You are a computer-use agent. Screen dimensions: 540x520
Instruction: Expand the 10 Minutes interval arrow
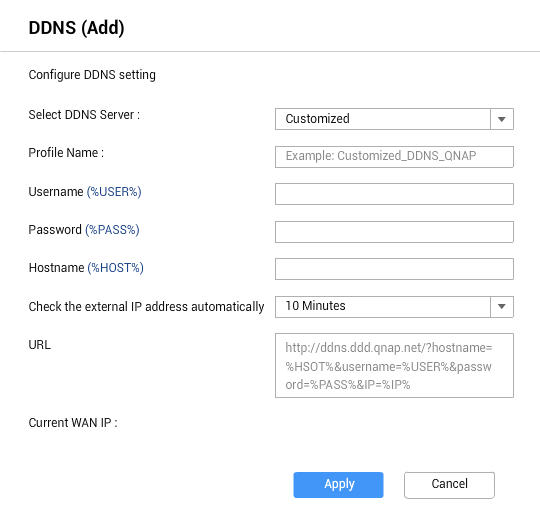click(502, 306)
